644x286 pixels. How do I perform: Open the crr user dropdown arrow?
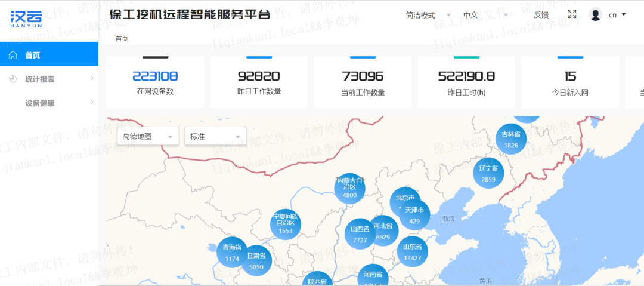(624, 14)
